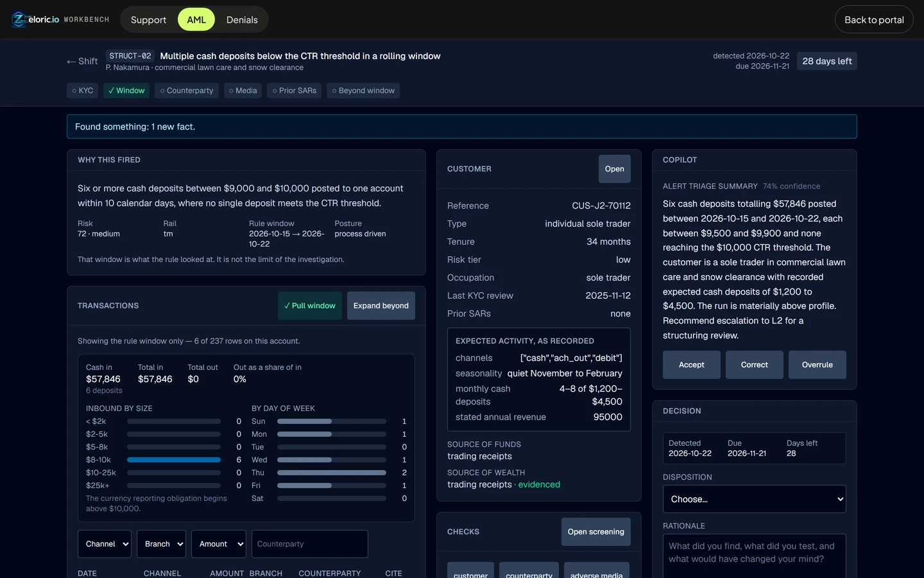
Task: Click the COUNTERPARTY column header
Action: [330, 574]
